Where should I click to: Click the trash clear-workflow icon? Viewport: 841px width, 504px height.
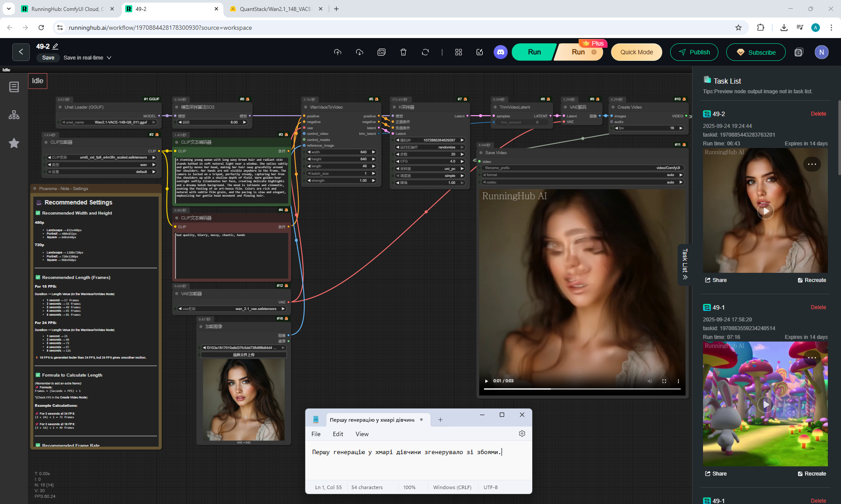pyautogui.click(x=403, y=52)
